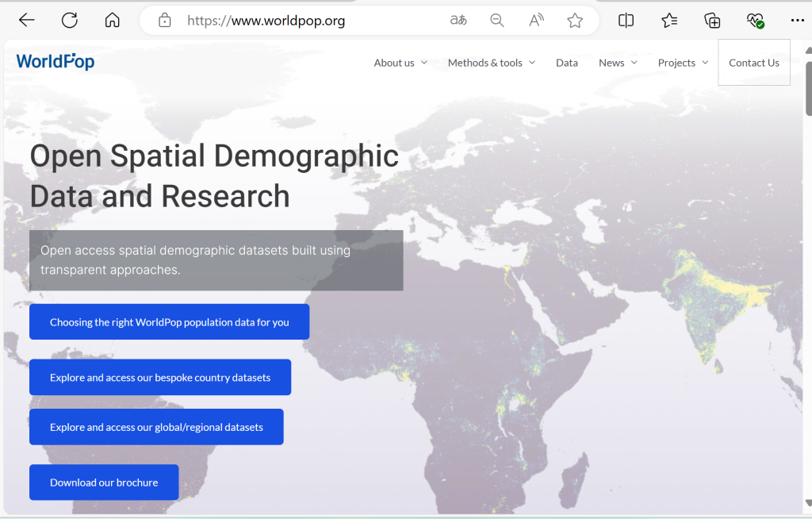Image resolution: width=812 pixels, height=519 pixels.
Task: Click Download our brochure button
Action: (104, 482)
